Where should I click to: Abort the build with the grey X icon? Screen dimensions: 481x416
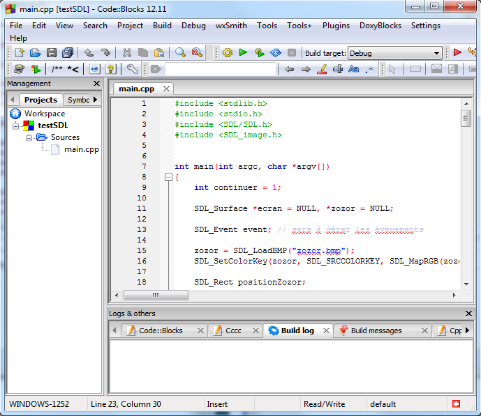tap(292, 53)
